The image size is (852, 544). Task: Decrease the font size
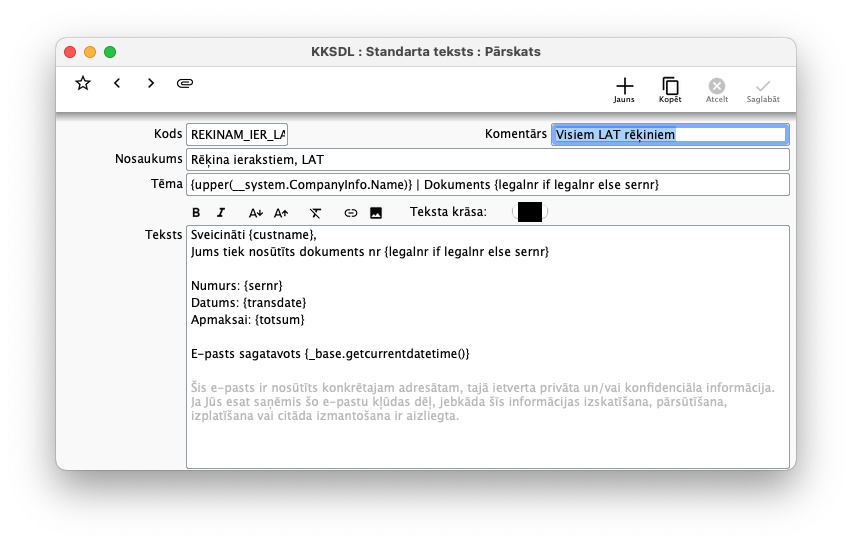[x=255, y=212]
